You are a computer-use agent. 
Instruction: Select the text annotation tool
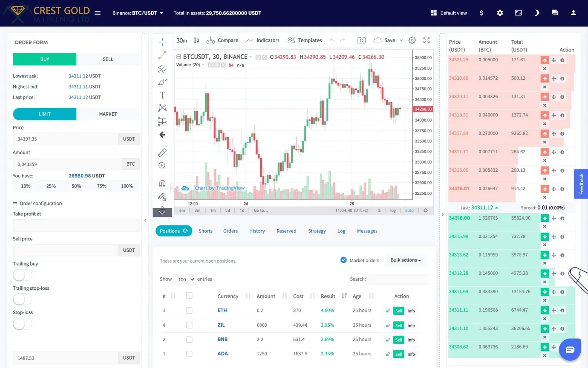162,95
